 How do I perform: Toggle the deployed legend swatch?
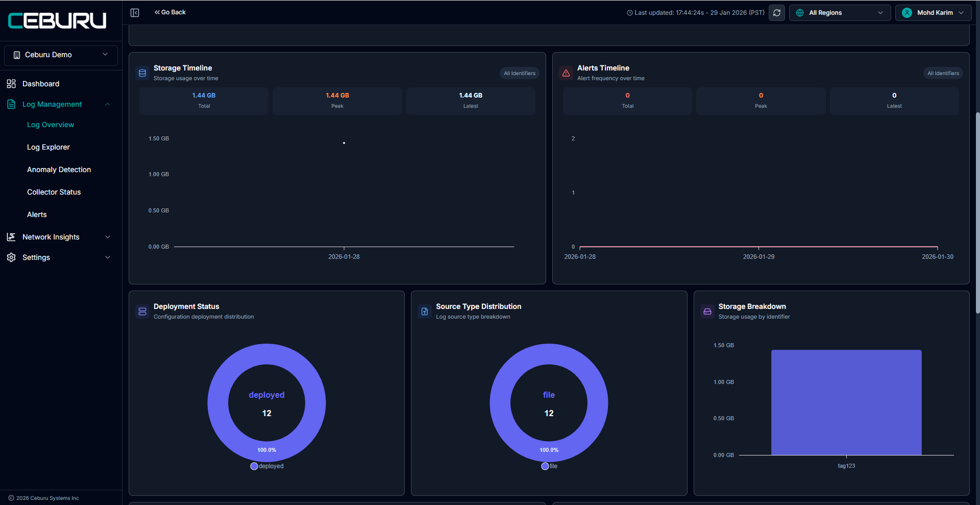tap(254, 466)
